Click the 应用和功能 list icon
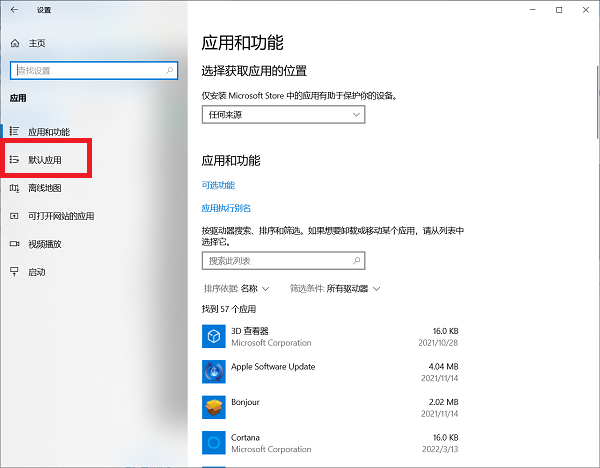600x468 pixels. pos(14,131)
